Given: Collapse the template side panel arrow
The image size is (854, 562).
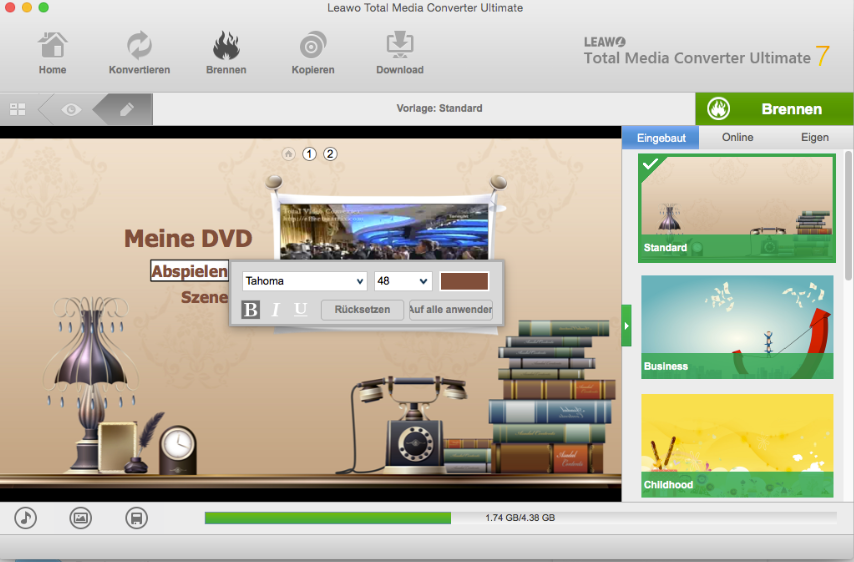Looking at the screenshot, I should coord(626,326).
